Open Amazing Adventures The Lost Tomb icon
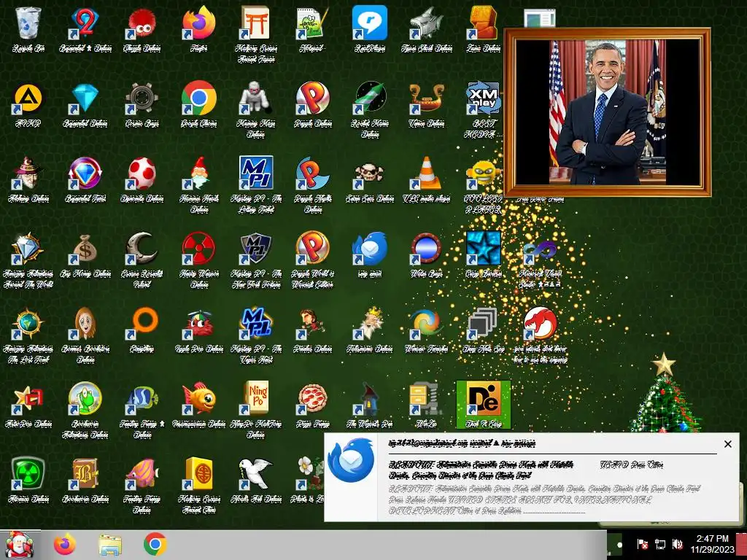Image resolution: width=747 pixels, height=560 pixels. click(28, 323)
